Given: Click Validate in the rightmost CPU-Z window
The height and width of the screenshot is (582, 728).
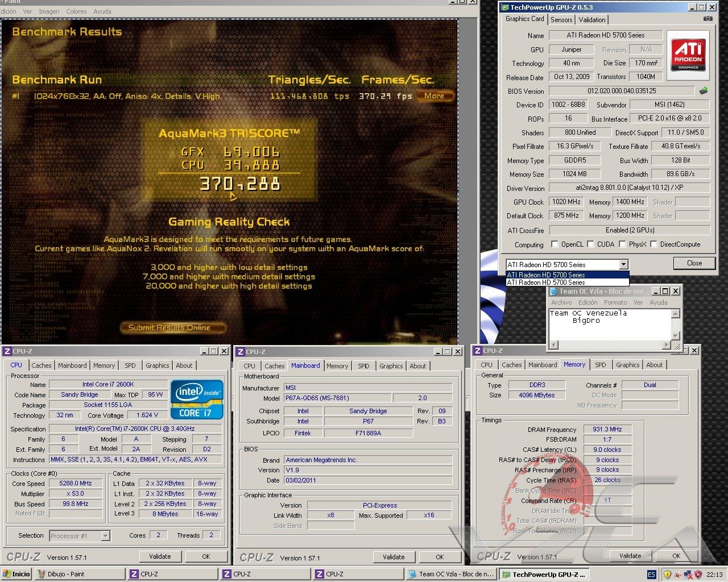Looking at the screenshot, I should click(x=630, y=556).
